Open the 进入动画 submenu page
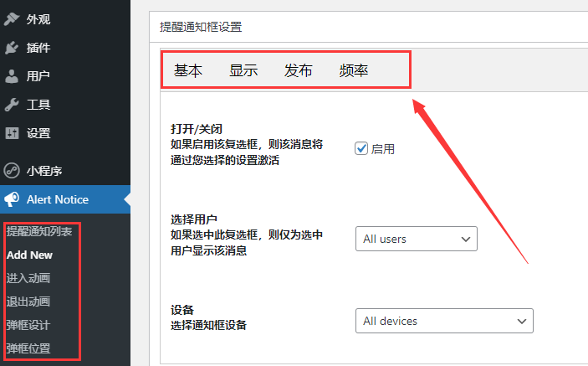 [28, 278]
